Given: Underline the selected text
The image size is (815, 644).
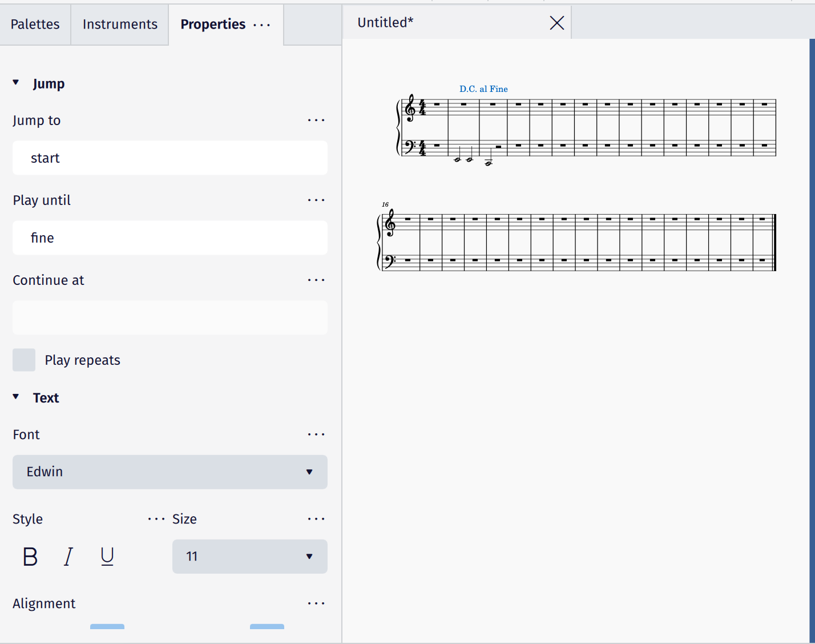Looking at the screenshot, I should click(107, 557).
